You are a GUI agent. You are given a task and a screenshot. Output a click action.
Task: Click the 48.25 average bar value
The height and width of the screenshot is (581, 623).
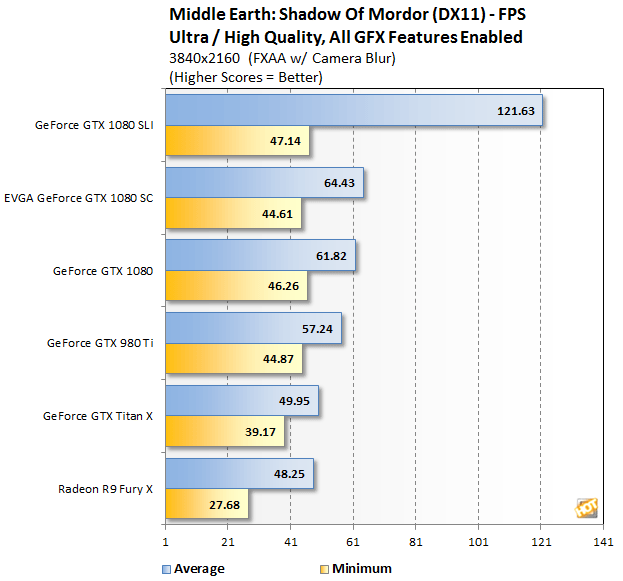pos(289,474)
